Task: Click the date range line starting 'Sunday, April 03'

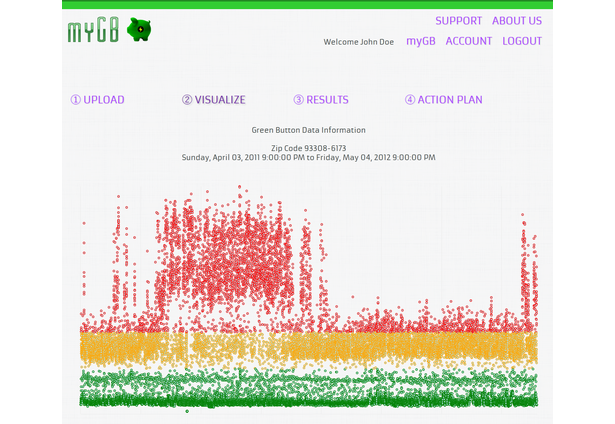Action: tap(308, 158)
